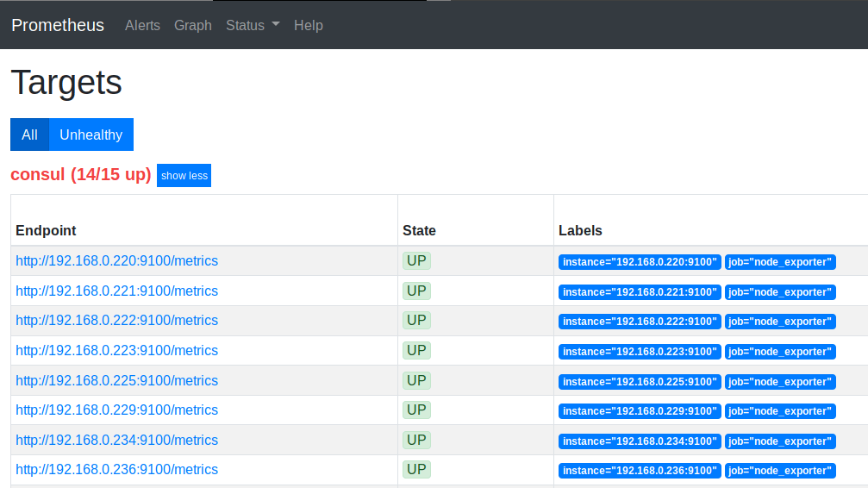This screenshot has width=868, height=488.
Task: Expand the Status dropdown menu
Action: tap(253, 26)
